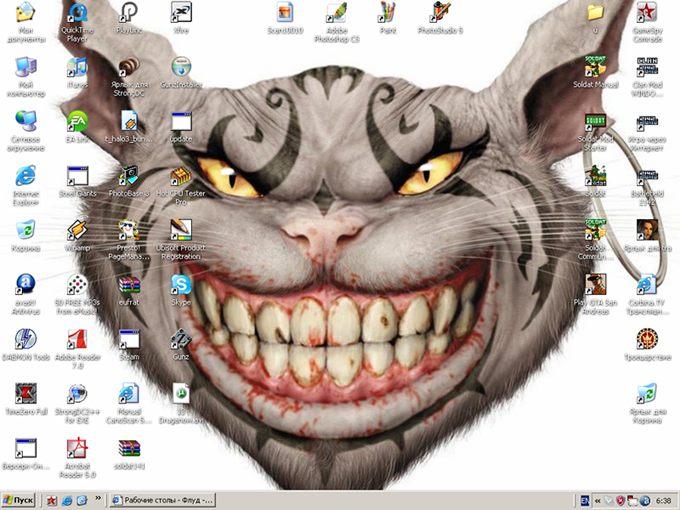The image size is (680, 510).
Task: Open My Documents folder icon
Action: pos(26,13)
